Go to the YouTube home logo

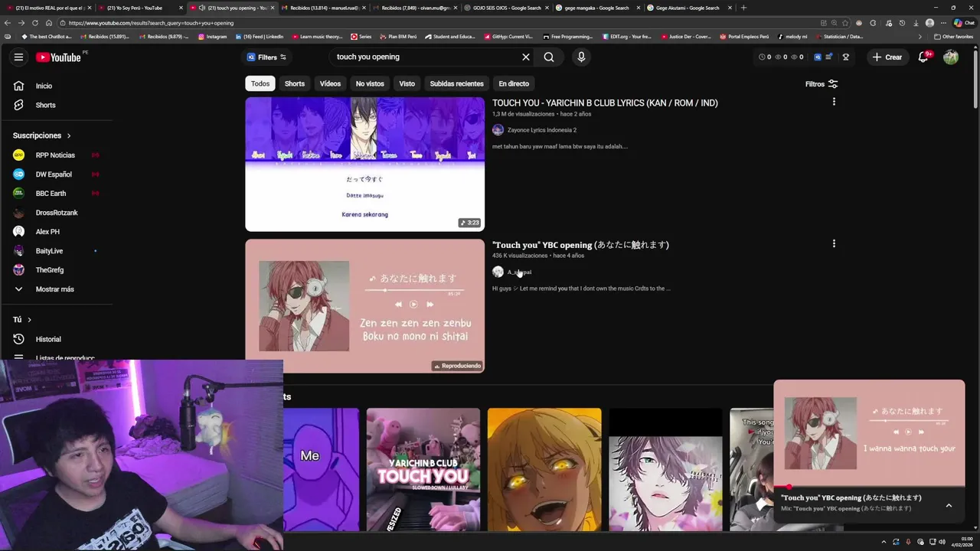tap(58, 57)
